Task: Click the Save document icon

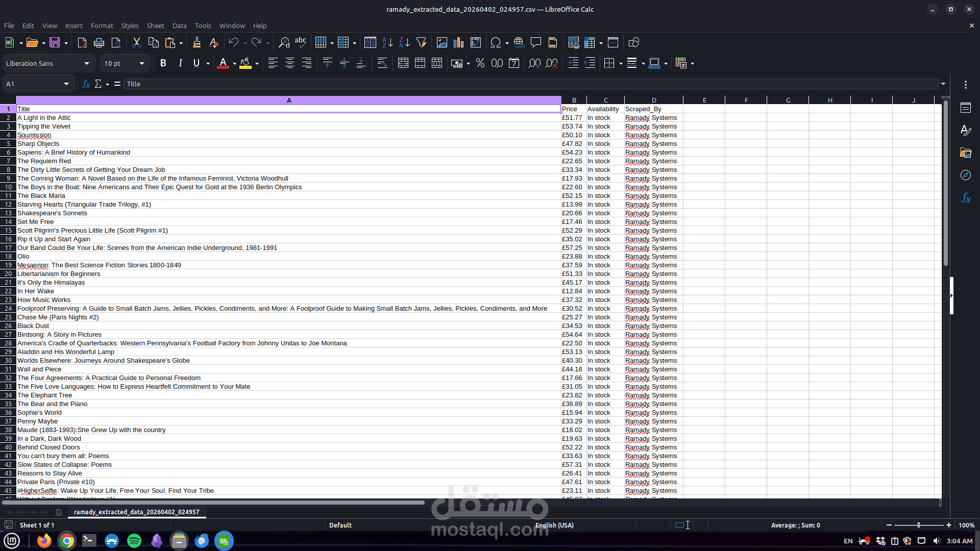Action: [54, 43]
